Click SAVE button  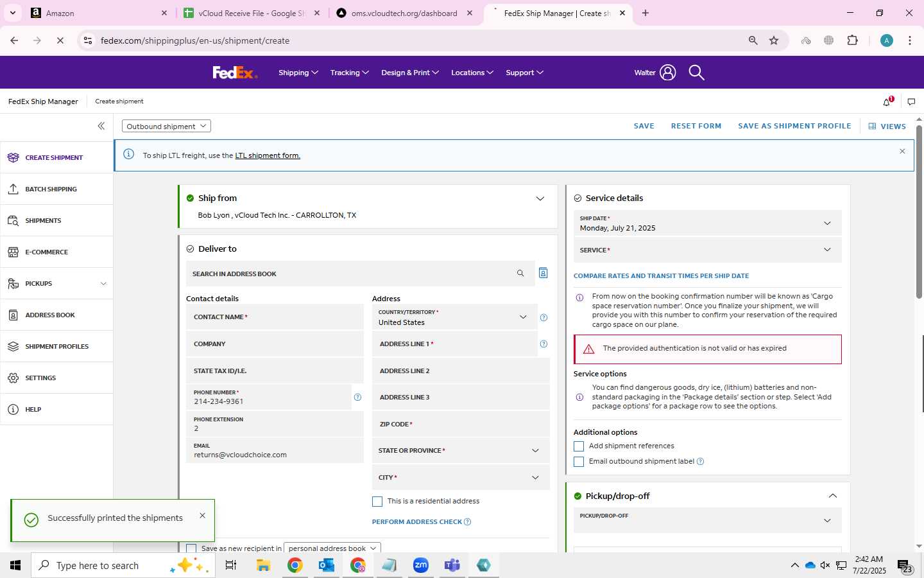[x=644, y=126]
